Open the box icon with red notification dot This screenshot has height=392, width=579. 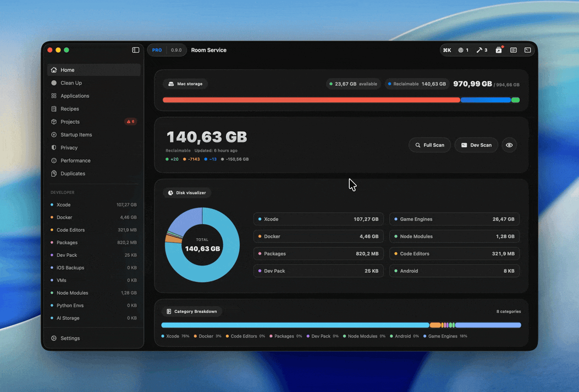[499, 50]
